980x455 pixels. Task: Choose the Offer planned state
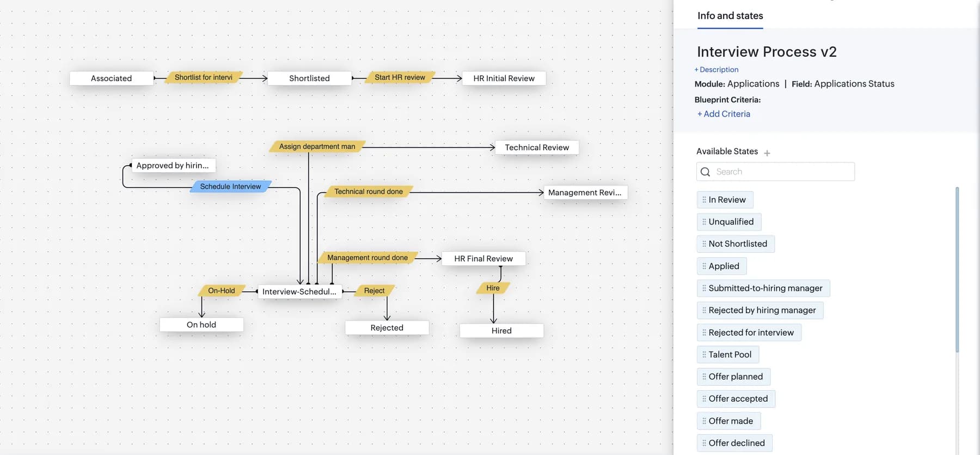[733, 377]
